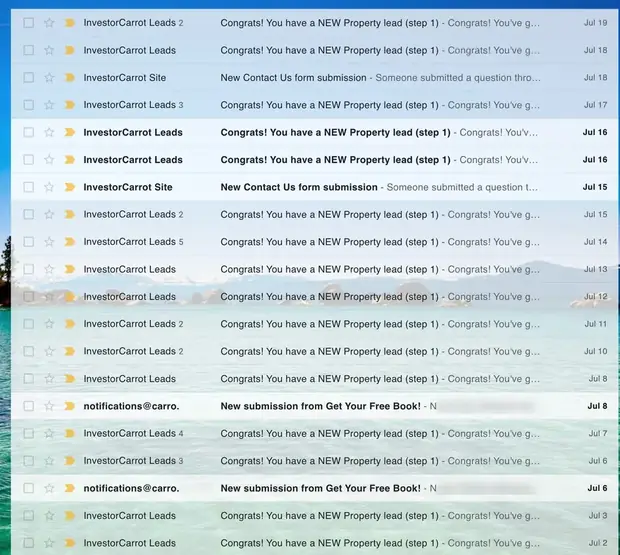Tick the Jul 11 Leads 2 email checkbox
This screenshot has width=620, height=555.
28,324
